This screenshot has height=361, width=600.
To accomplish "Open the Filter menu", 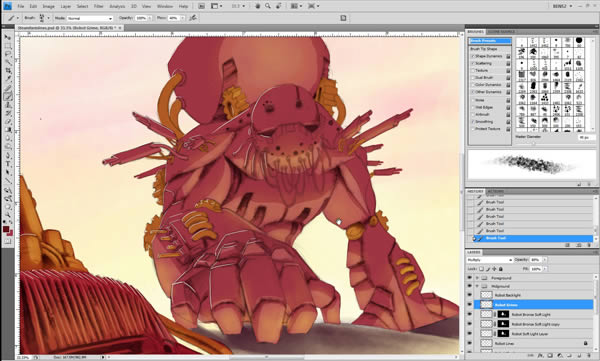I will click(98, 7).
